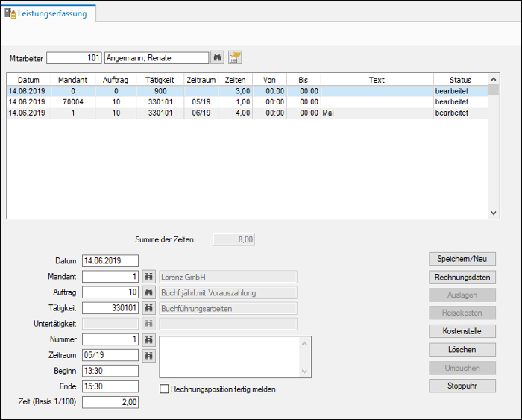Open employee search binoculars next to Angermann, Renate
The height and width of the screenshot is (420, 522).
[x=218, y=57]
